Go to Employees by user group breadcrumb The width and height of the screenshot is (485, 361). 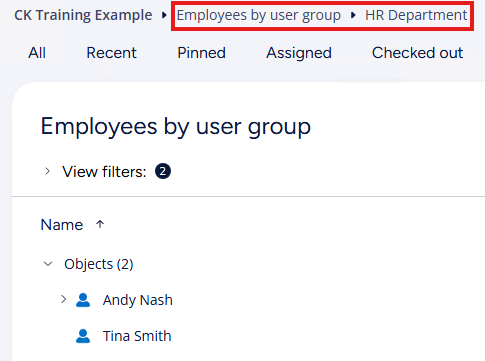(x=259, y=15)
